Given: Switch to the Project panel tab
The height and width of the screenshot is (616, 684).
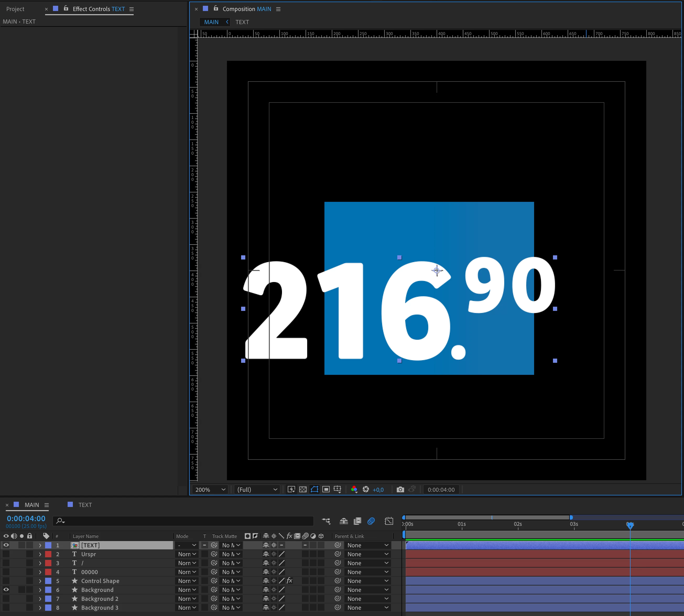Looking at the screenshot, I should pos(15,9).
